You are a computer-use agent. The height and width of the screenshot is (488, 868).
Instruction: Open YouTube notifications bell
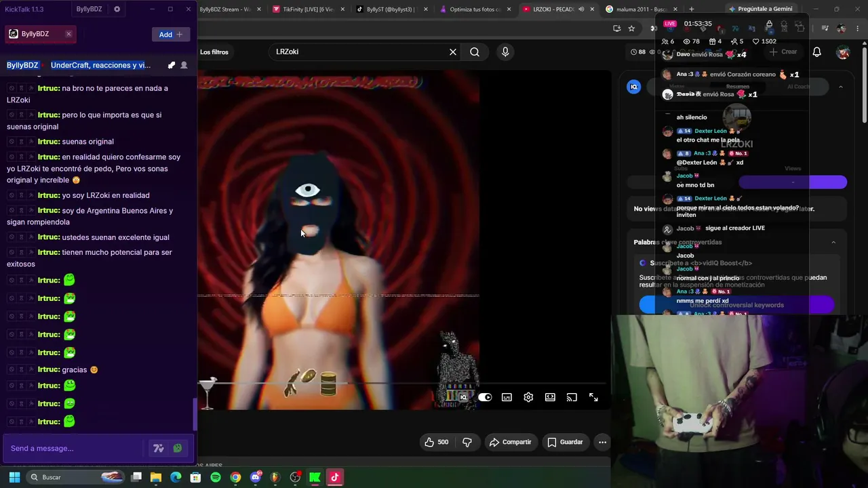click(x=817, y=52)
